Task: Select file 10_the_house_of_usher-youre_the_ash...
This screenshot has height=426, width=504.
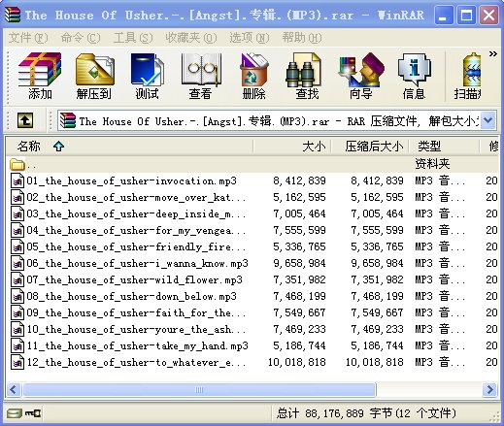Action: pyautogui.click(x=252, y=329)
